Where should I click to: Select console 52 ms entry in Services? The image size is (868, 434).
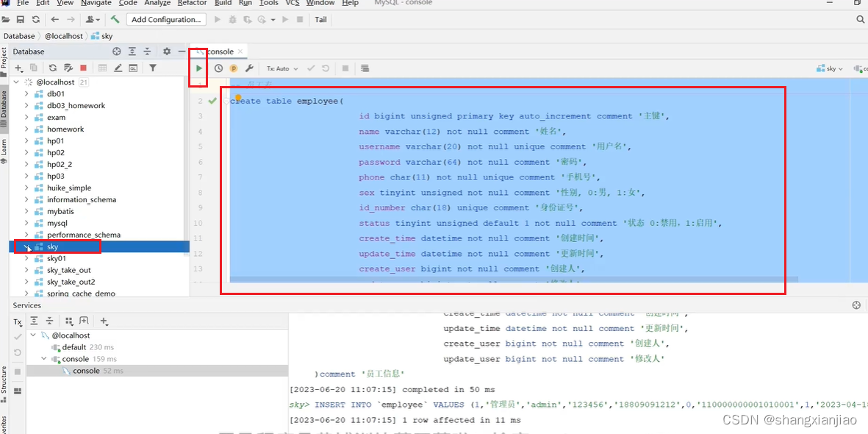(158, 371)
